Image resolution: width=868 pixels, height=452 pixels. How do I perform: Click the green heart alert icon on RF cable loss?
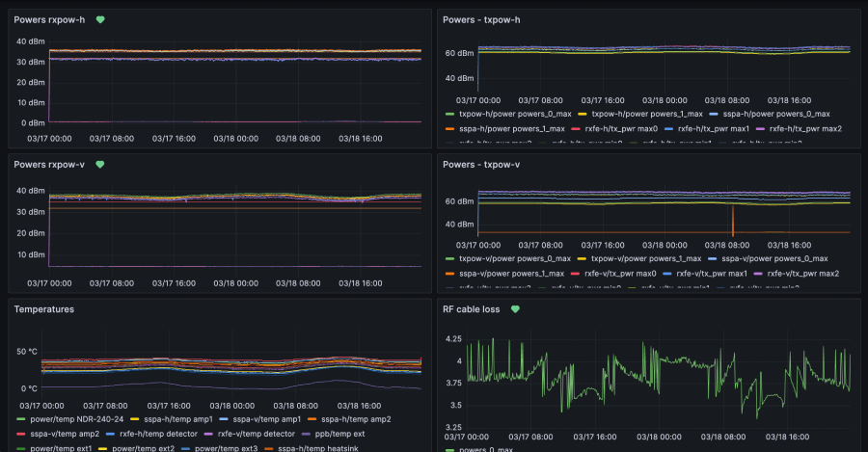[x=515, y=309]
